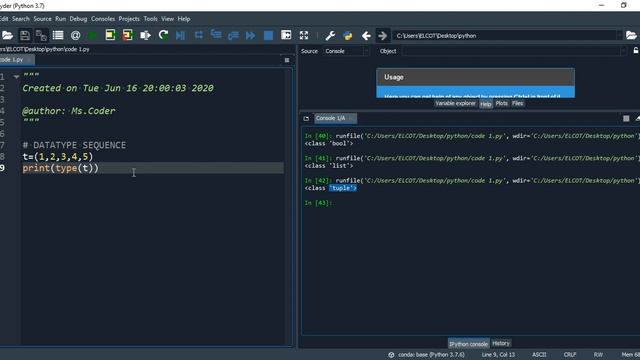Click the Open file folder icon
This screenshot has width=640, height=360.
[7, 36]
